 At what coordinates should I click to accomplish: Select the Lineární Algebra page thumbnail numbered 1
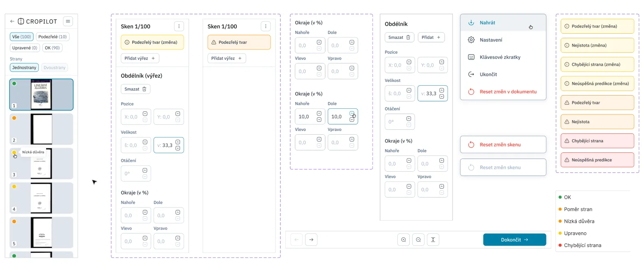42,95
